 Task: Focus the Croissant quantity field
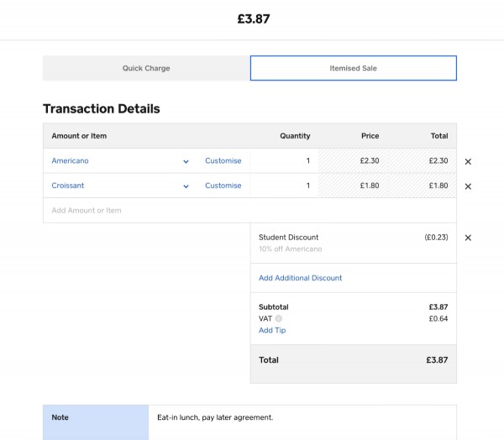(x=284, y=186)
